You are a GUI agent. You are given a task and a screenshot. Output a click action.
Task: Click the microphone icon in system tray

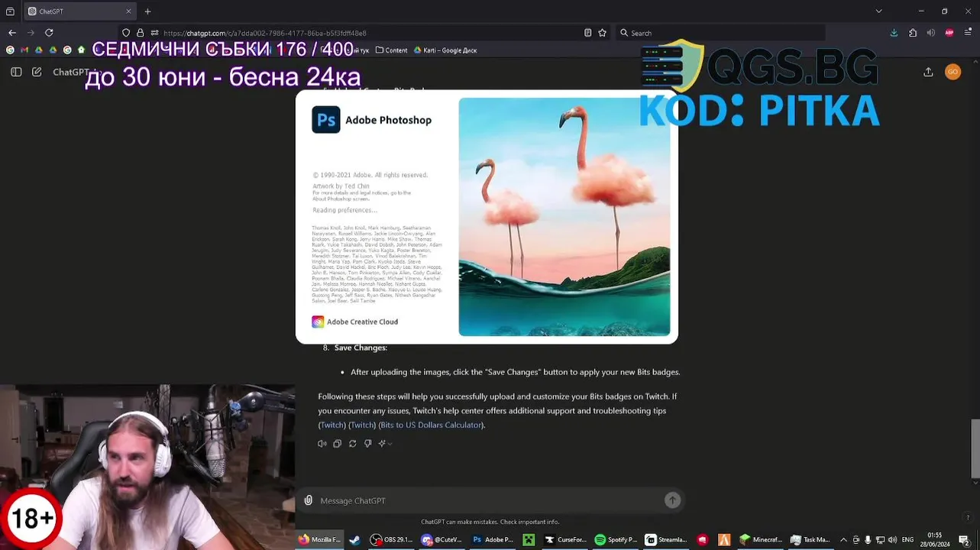coord(868,539)
